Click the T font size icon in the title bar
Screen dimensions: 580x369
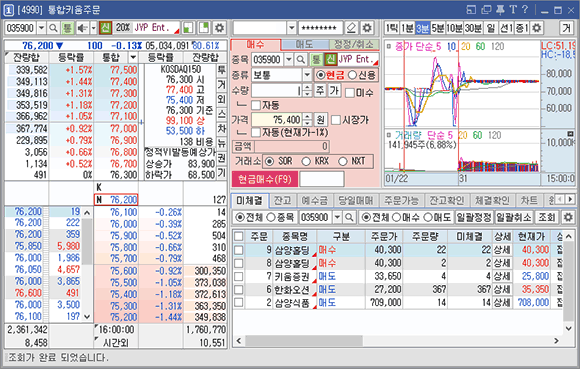pos(513,10)
